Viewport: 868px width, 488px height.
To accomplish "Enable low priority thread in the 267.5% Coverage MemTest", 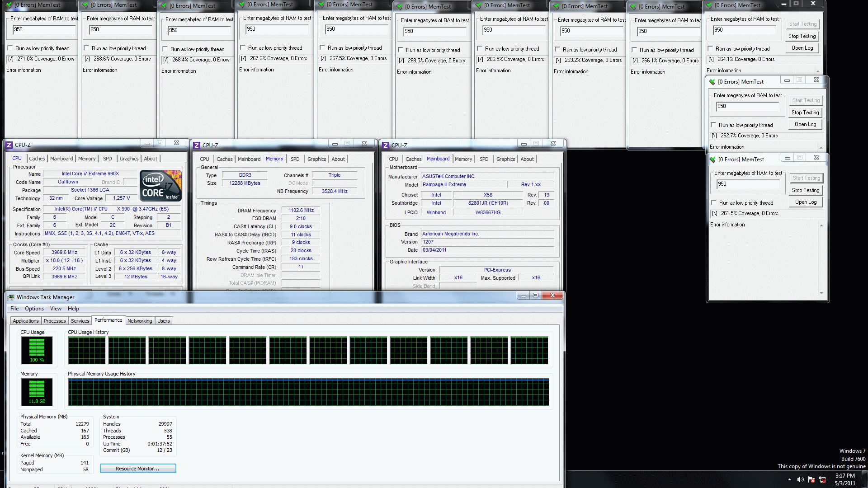I will click(x=322, y=48).
